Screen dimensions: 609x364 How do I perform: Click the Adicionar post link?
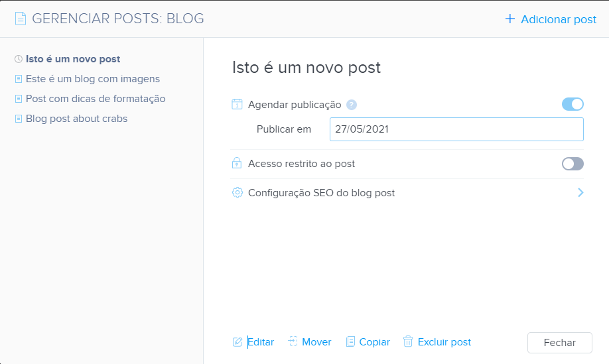559,19
